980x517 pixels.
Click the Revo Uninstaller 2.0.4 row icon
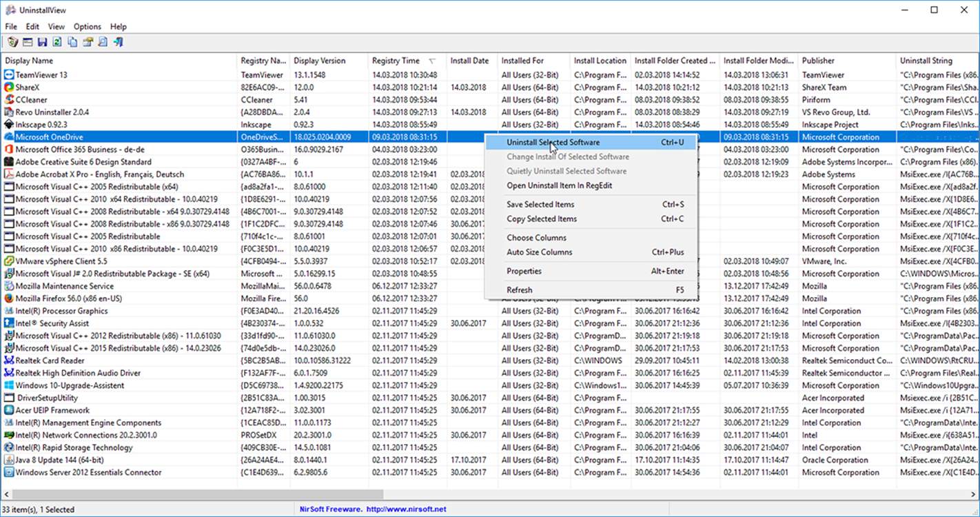(9, 112)
